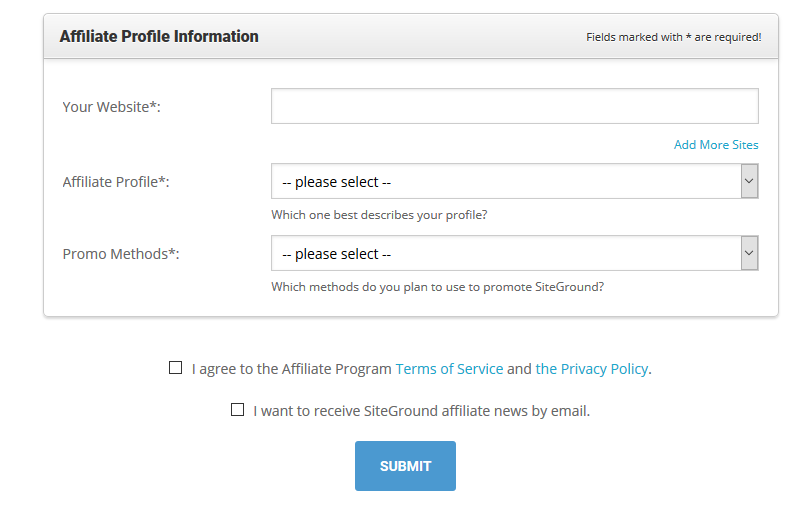Click the 'Fields marked with * are required!' note
The image size is (801, 510).
(x=674, y=37)
